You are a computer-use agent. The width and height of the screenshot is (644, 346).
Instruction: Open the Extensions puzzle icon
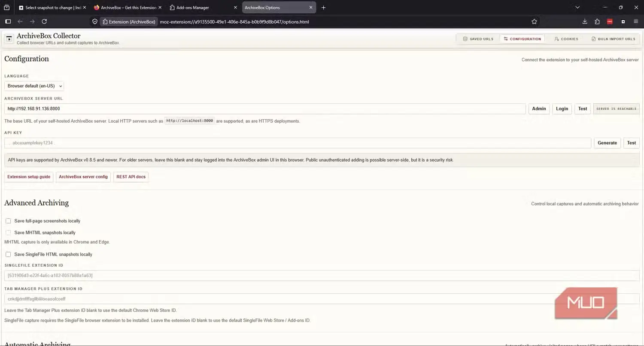tap(597, 21)
